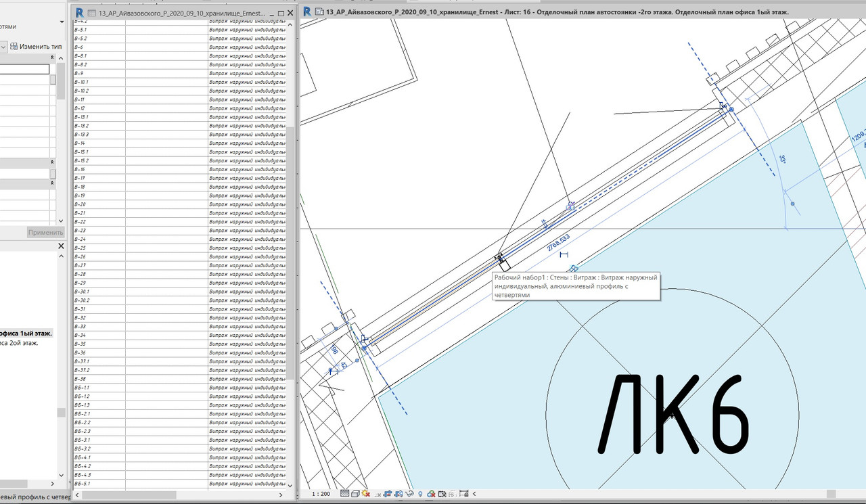The image size is (866, 504).
Task: Maximize the schedule window
Action: pos(281,13)
